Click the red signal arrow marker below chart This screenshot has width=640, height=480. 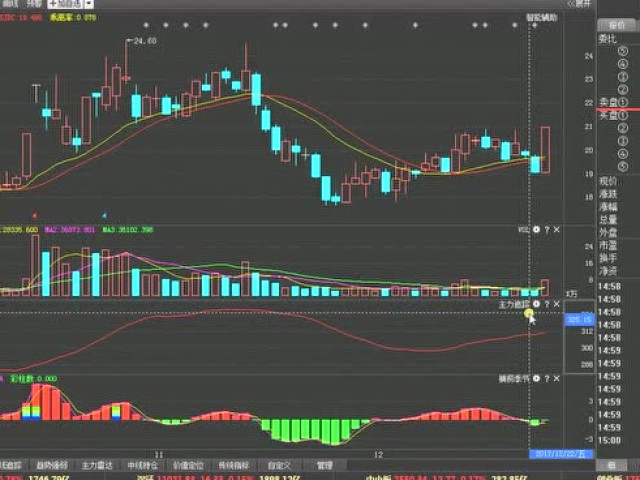[x=35, y=215]
